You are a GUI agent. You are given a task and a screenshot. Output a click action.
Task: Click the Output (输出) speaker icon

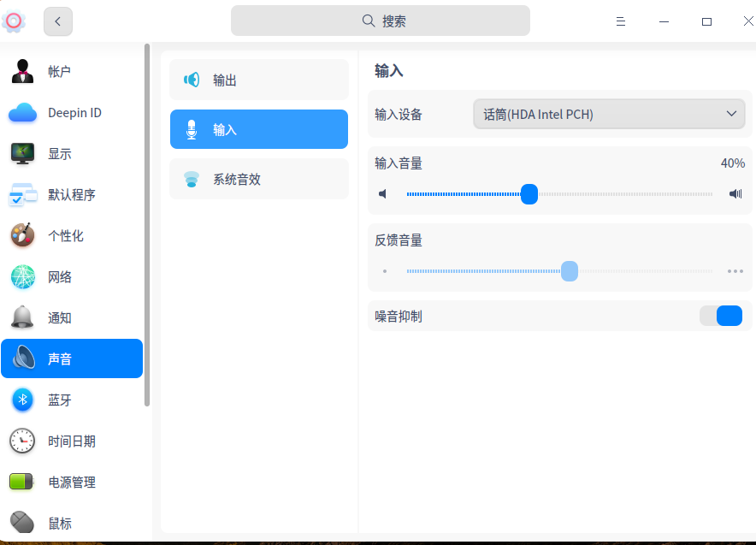coord(192,80)
